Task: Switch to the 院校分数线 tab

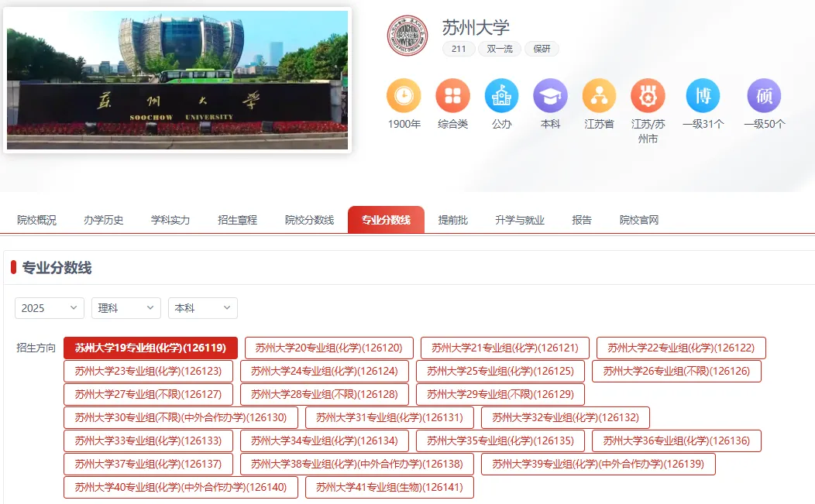Action: pos(309,220)
